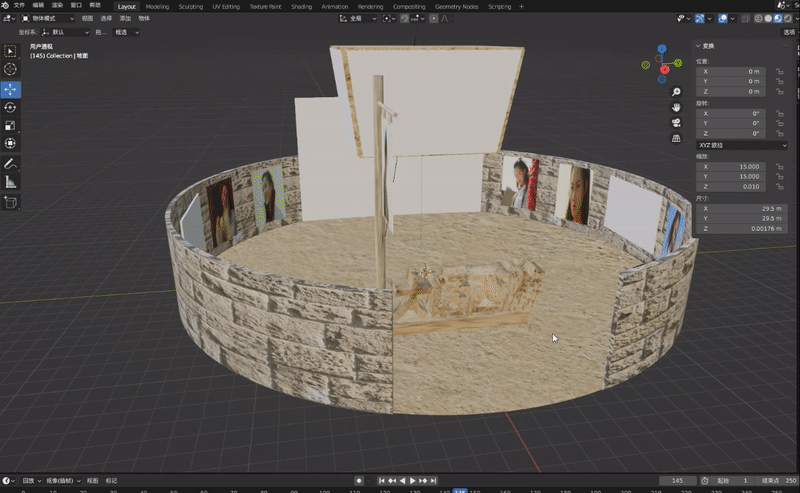This screenshot has height=493, width=800.
Task: Activate the Move tool
Action: [10, 89]
